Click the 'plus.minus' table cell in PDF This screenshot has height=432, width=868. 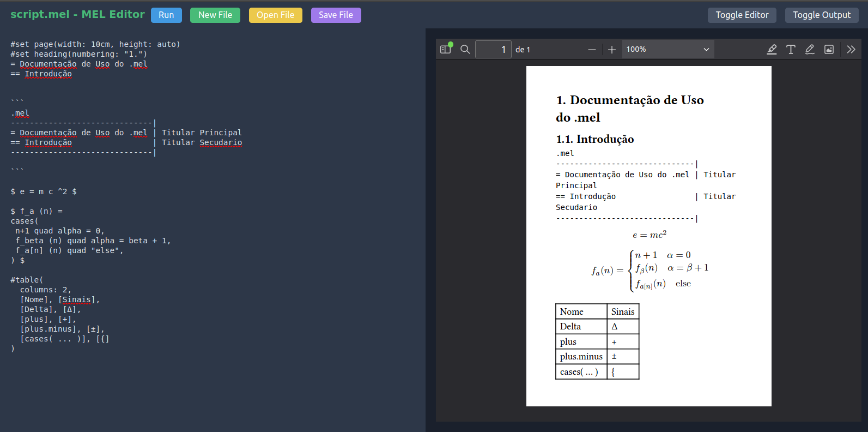(x=581, y=356)
